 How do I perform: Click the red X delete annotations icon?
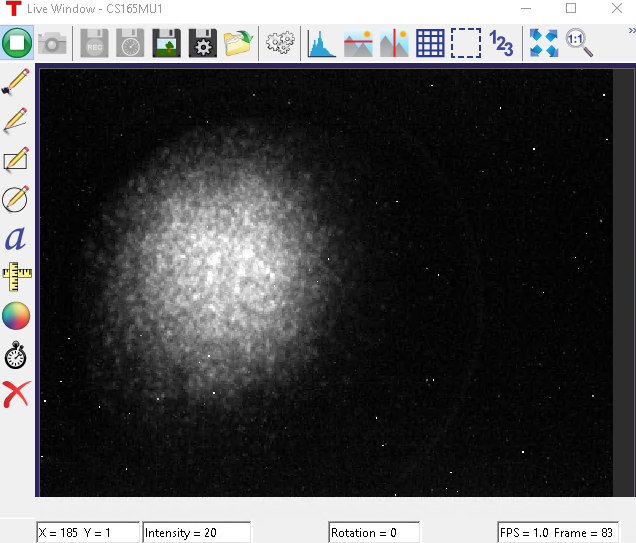[x=16, y=394]
